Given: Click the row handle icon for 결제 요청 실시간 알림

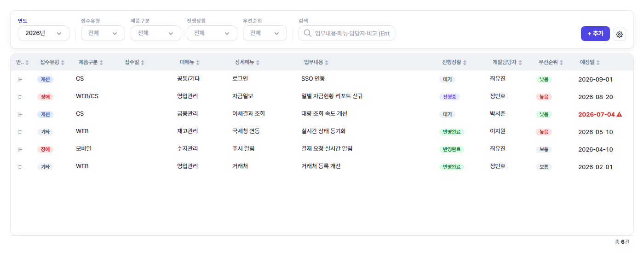Looking at the screenshot, I should click(20, 149).
